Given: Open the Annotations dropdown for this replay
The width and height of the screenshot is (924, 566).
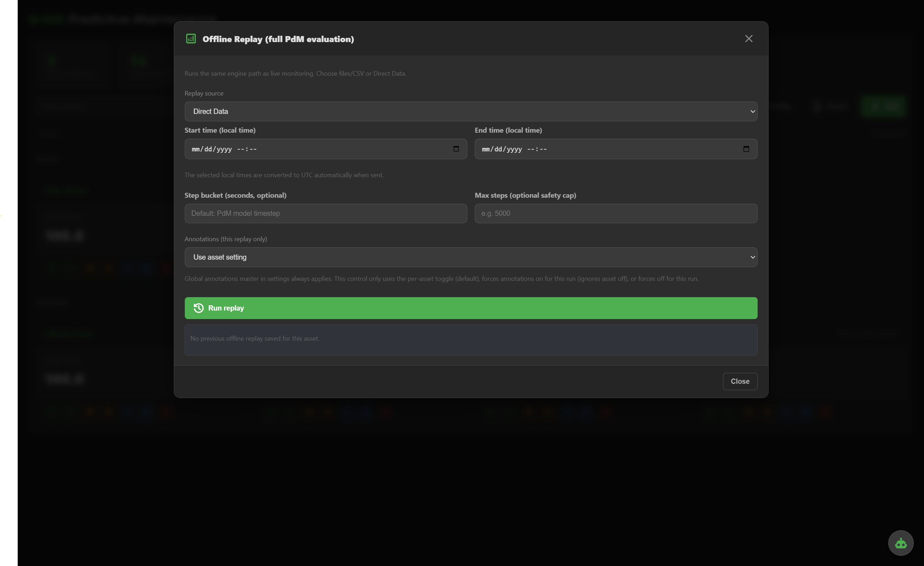Looking at the screenshot, I should coord(470,257).
